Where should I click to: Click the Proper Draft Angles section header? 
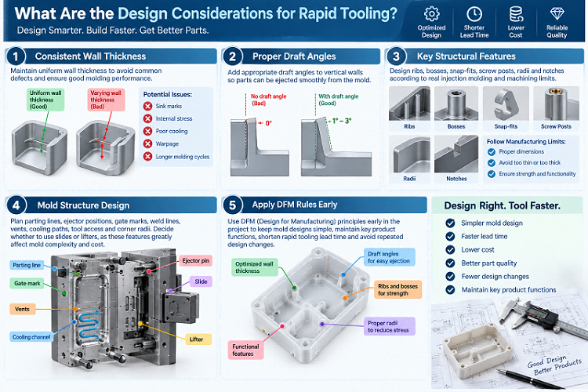click(x=301, y=56)
